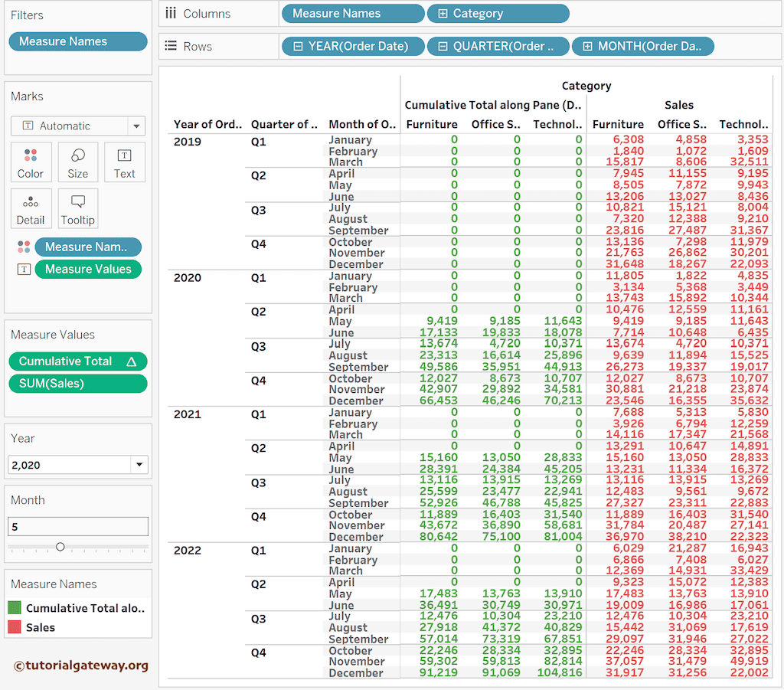
Task: Click the Rows shelf icon
Action: [x=170, y=46]
